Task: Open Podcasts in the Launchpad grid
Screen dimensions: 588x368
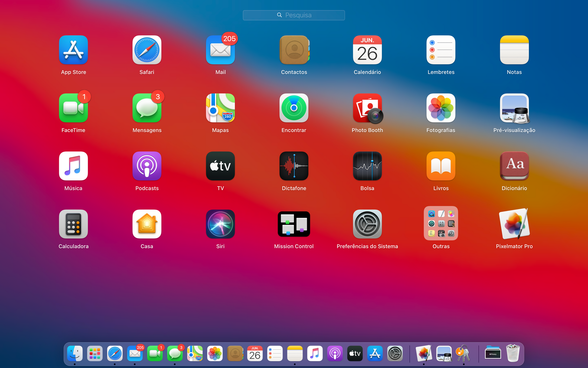Action: (147, 166)
